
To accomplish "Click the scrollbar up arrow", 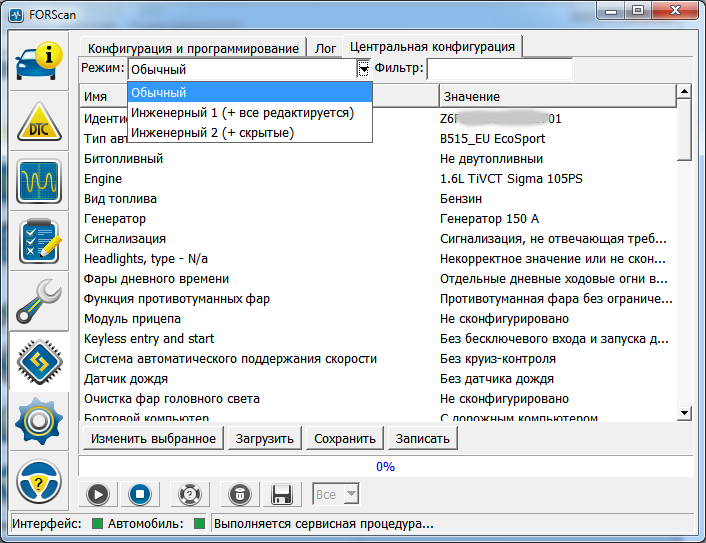I will click(x=684, y=91).
